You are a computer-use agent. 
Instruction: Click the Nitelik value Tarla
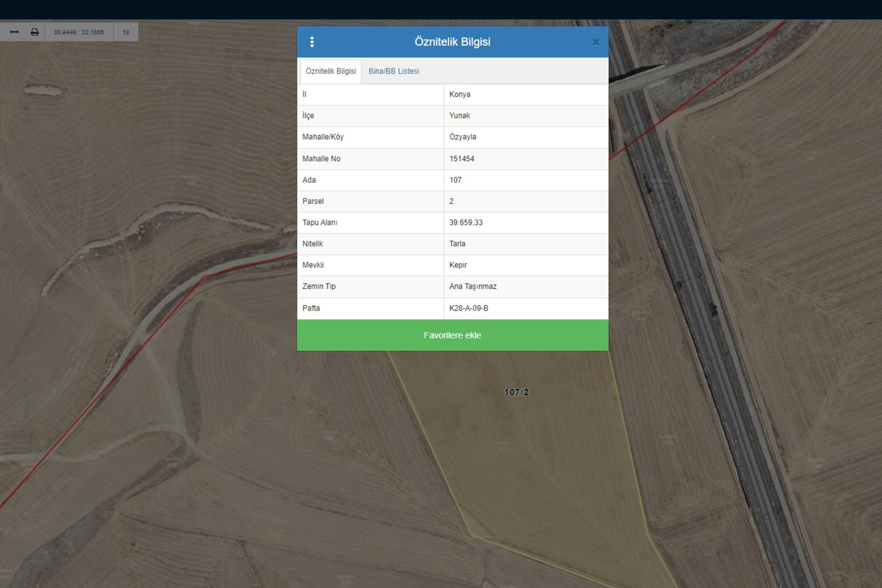(457, 244)
